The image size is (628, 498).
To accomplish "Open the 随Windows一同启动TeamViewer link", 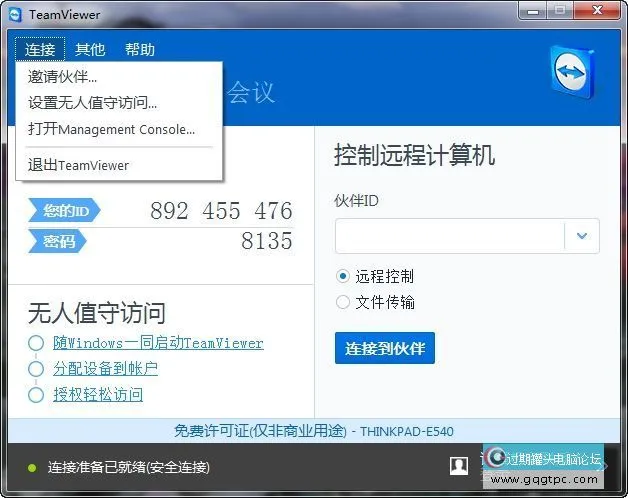I will pos(158,343).
